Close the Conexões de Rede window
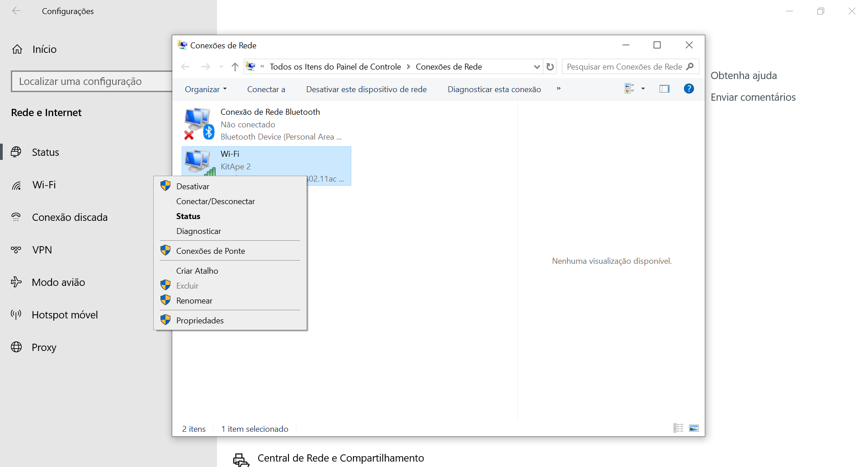The width and height of the screenshot is (868, 467). point(689,45)
